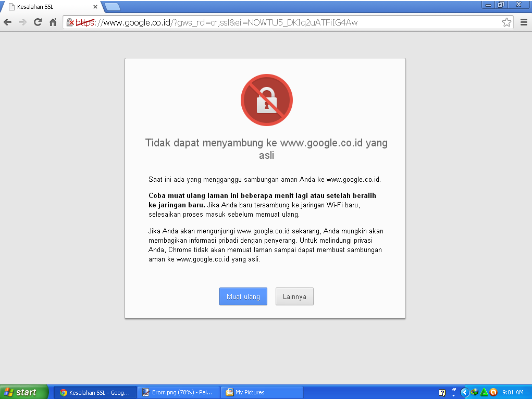Switch to Erorr.png Paint taskbar button
This screenshot has width=532, height=399.
pyautogui.click(x=179, y=393)
